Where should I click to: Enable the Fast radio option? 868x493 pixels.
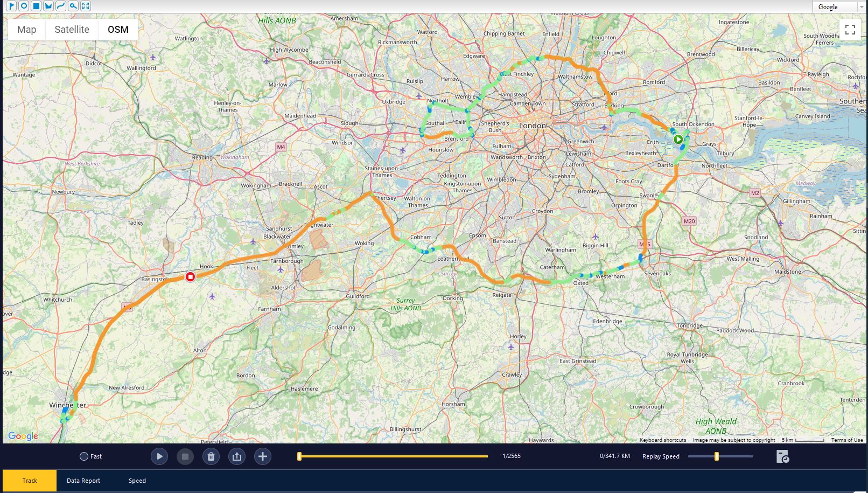84,456
